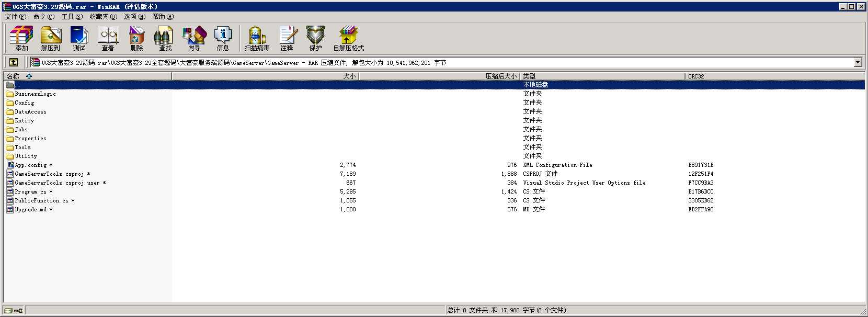868x317 pixels.
Task: Click the Program.cs file icon
Action: pos(10,191)
